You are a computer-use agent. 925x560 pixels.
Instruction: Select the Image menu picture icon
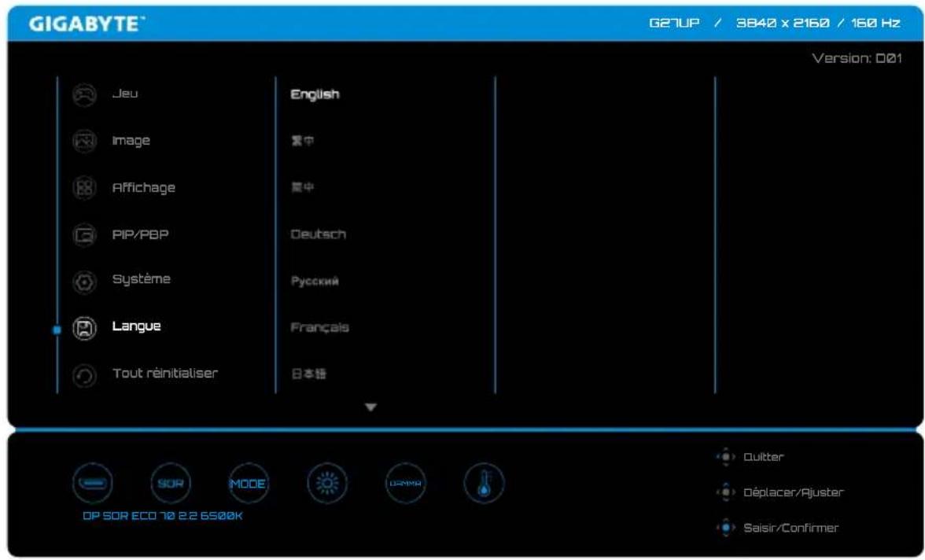point(84,141)
